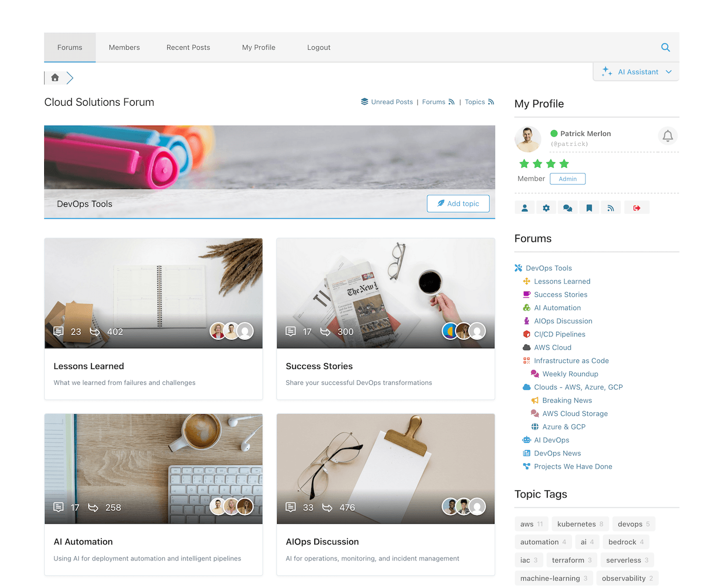Click the Admin badge on the profile

click(568, 178)
